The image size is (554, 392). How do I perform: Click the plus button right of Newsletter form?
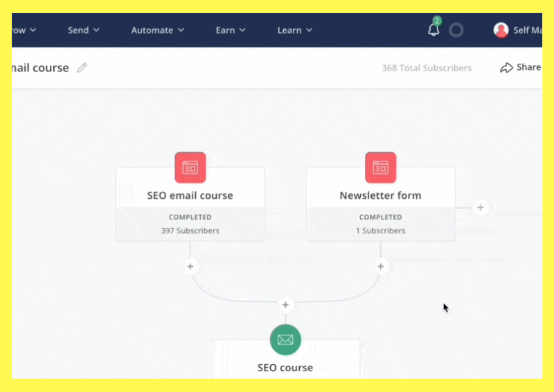pos(481,208)
